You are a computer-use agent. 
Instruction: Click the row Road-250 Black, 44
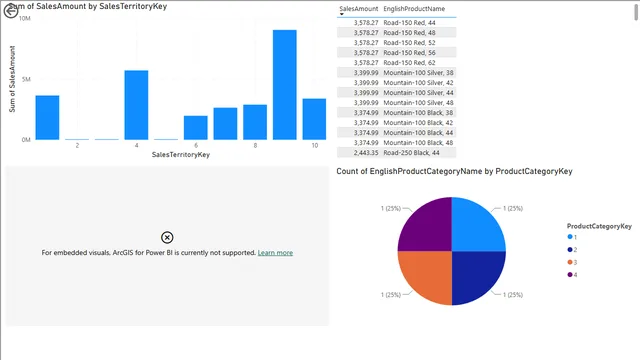point(396,153)
